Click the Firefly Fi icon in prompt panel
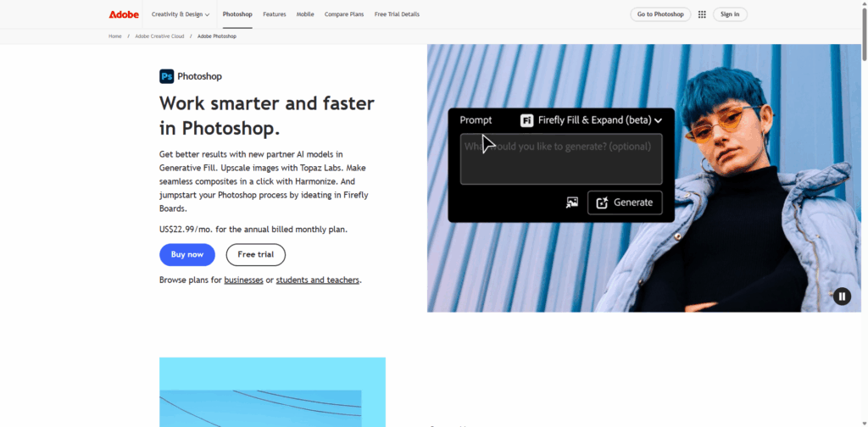The width and height of the screenshot is (868, 427). [x=526, y=120]
